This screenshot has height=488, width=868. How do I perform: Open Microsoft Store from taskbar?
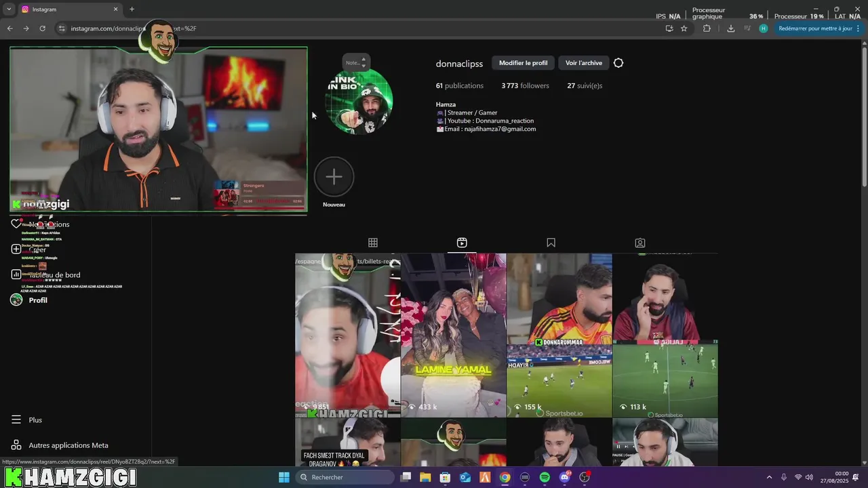[446, 477]
